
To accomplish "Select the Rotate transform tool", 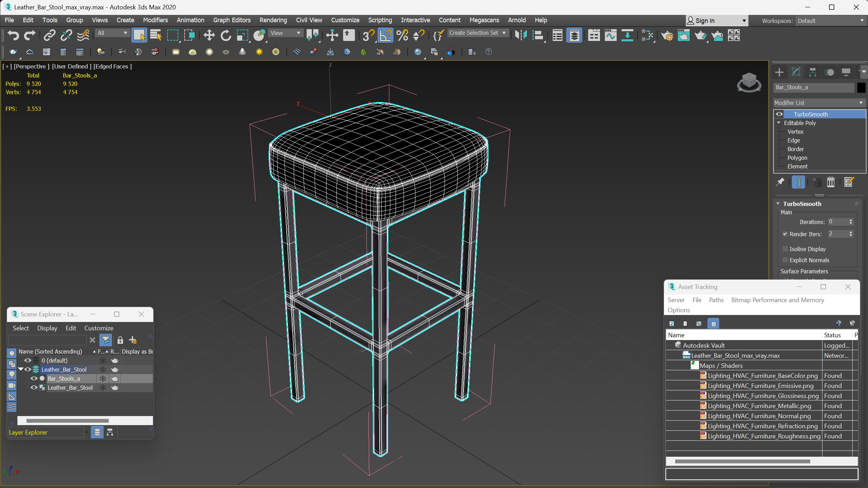I will click(226, 35).
